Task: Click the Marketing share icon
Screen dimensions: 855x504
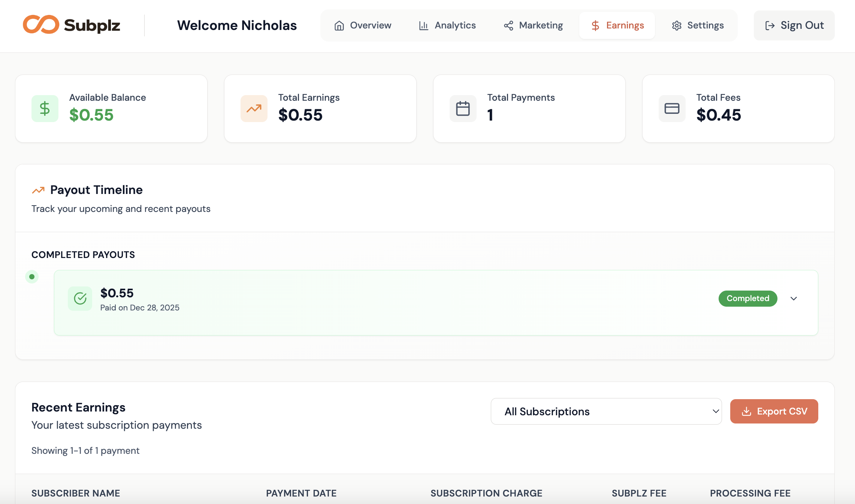Action: (x=508, y=25)
